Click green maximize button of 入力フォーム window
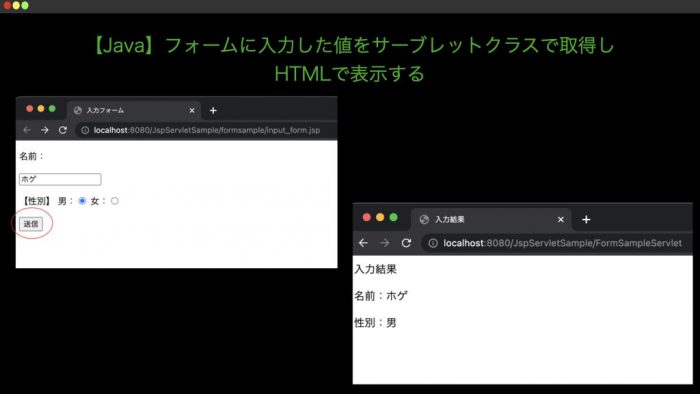The width and height of the screenshot is (700, 394). coord(52,108)
